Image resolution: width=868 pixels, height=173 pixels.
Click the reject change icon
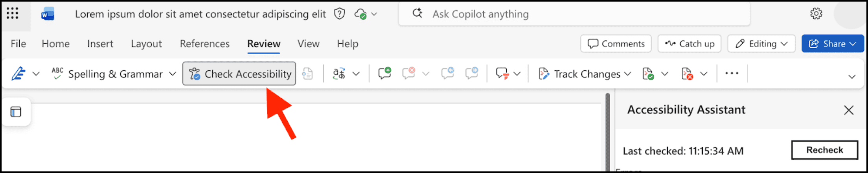coord(687,74)
